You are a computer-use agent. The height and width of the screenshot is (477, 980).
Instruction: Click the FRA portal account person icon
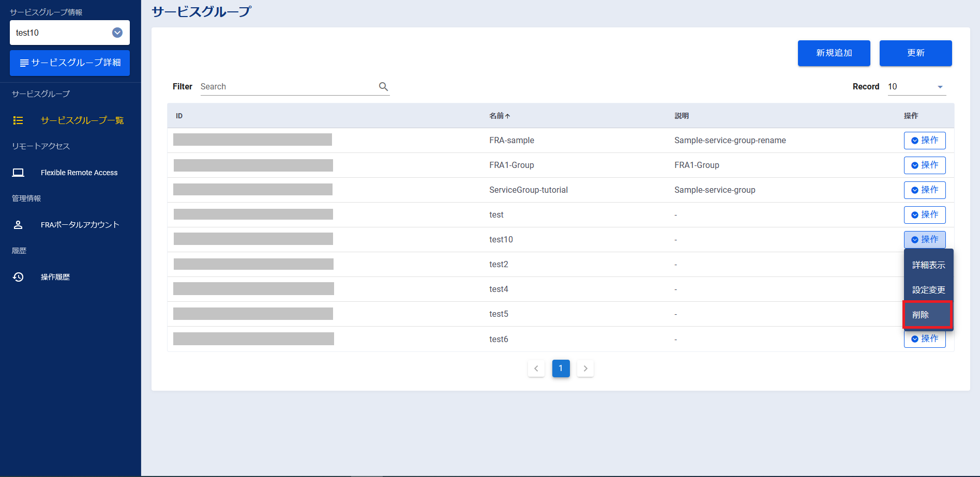[18, 225]
